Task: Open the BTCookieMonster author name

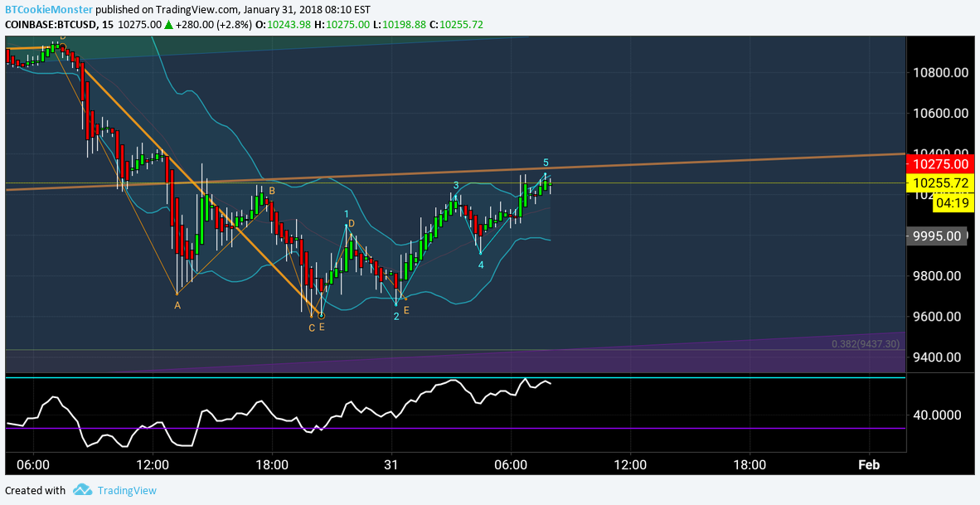Action: click(x=49, y=9)
